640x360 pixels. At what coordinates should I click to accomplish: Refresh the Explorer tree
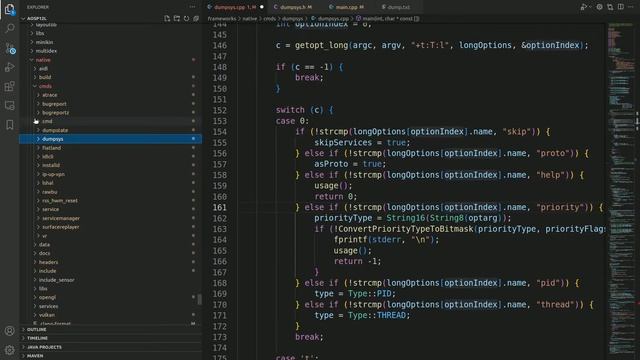tap(187, 18)
